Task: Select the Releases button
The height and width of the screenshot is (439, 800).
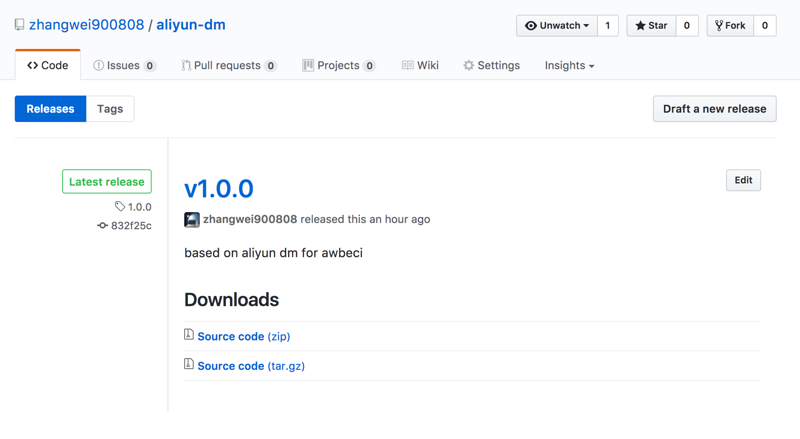Action: (x=51, y=109)
